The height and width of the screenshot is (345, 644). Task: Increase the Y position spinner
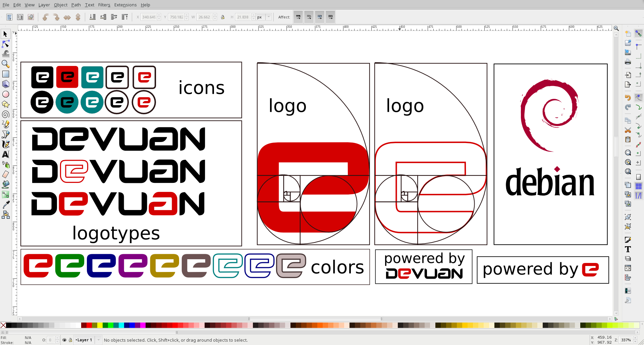pos(187,15)
